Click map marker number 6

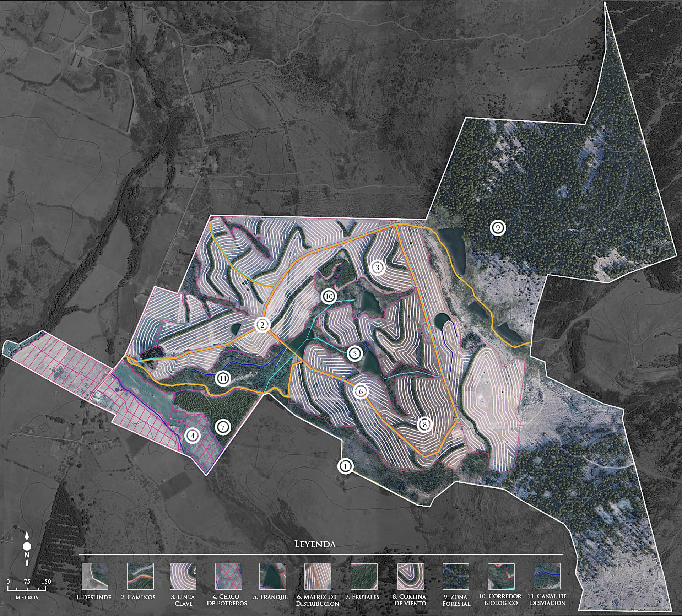[361, 391]
